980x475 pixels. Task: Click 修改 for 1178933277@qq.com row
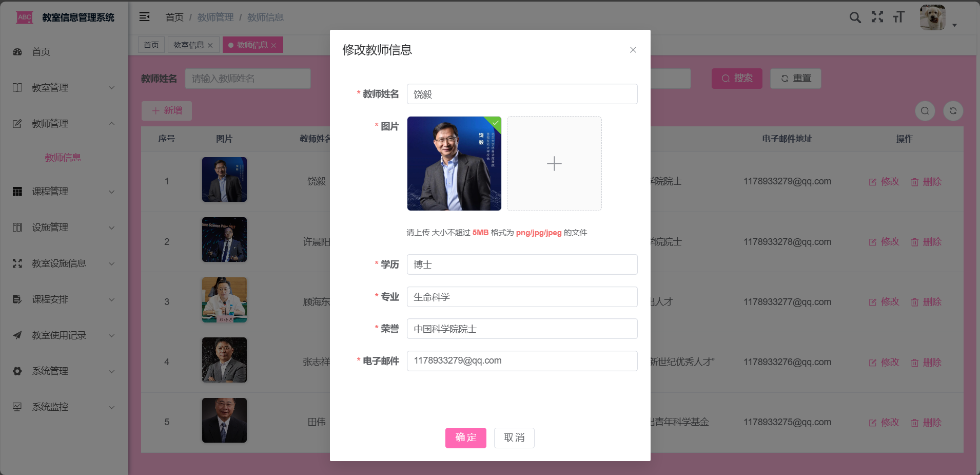click(884, 302)
